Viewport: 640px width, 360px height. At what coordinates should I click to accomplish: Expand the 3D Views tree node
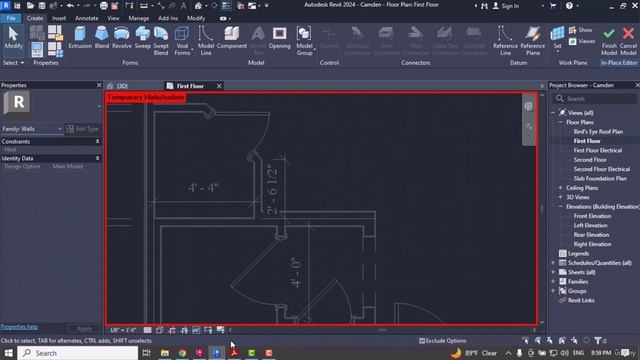[x=560, y=197]
